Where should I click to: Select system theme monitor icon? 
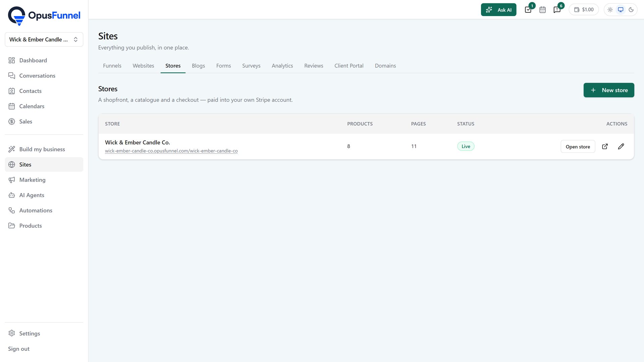(621, 10)
